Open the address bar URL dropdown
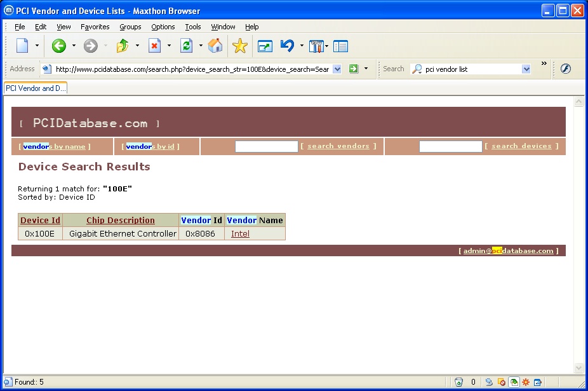Viewport: 588px width, 391px height. pos(337,69)
